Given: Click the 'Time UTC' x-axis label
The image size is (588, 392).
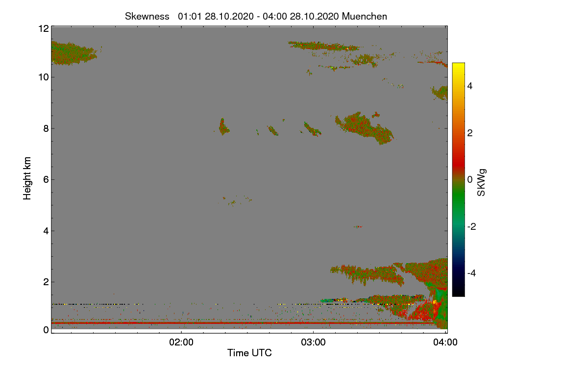Looking at the screenshot, I should (249, 353).
